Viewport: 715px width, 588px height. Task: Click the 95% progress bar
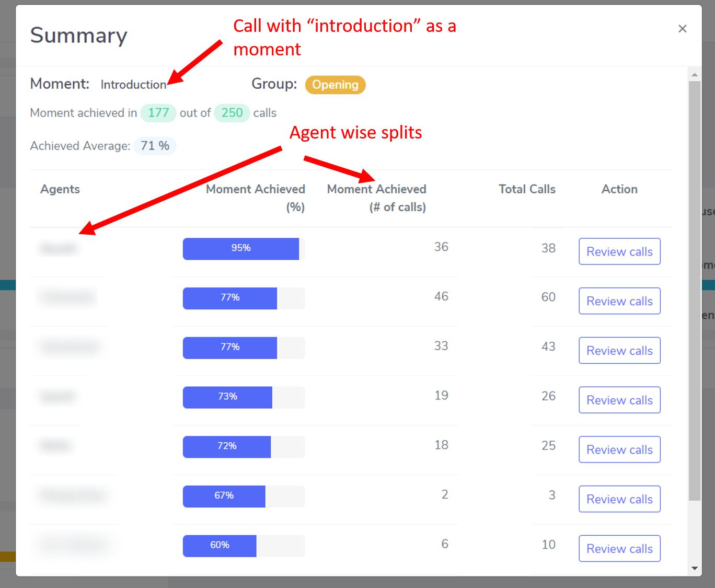[x=240, y=248]
